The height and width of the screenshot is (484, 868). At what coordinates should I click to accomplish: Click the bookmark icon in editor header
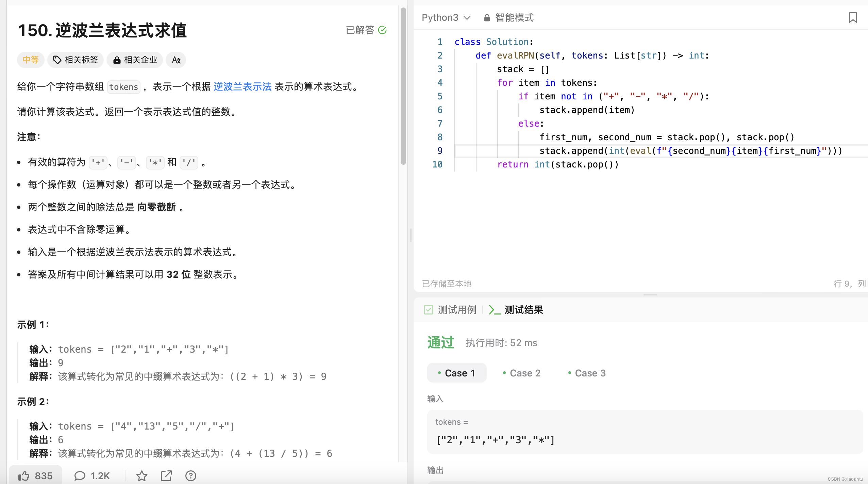pyautogui.click(x=853, y=17)
